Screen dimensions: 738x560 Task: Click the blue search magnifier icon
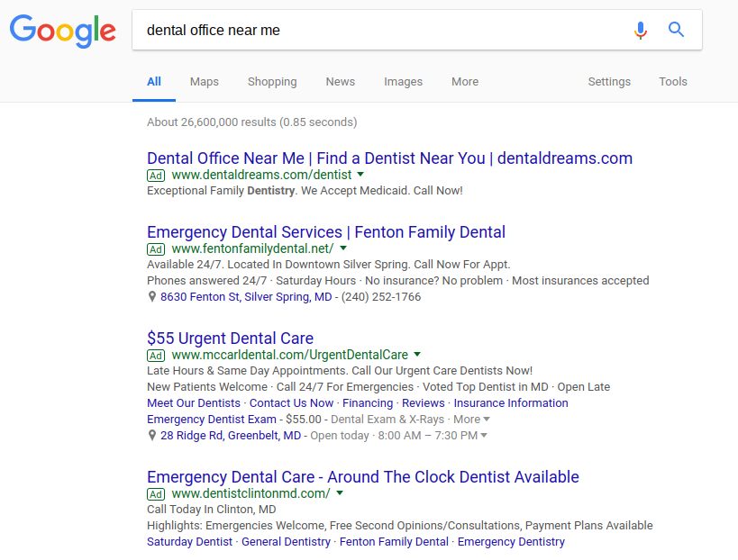677,30
